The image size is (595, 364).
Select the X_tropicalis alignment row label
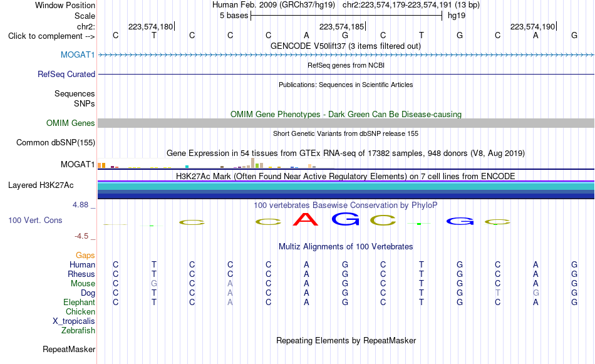pos(74,321)
